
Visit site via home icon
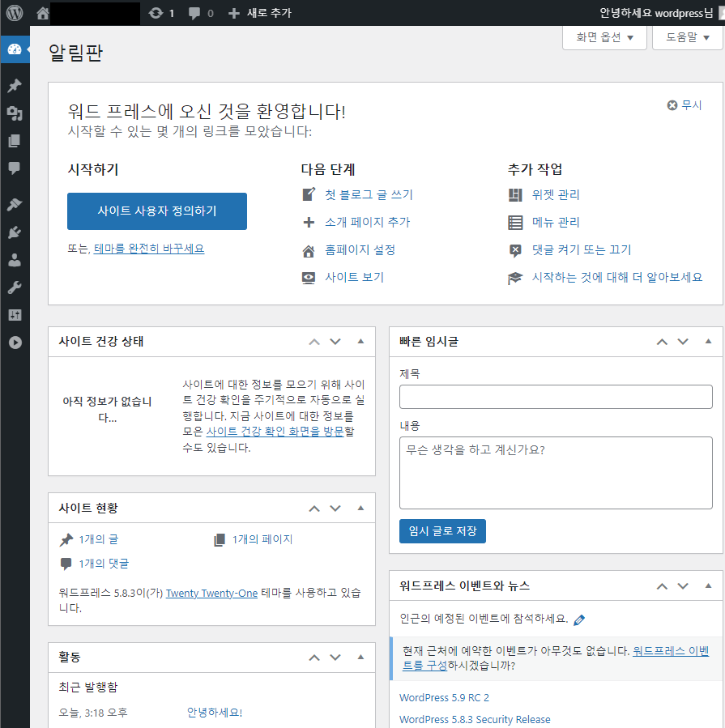click(x=42, y=13)
